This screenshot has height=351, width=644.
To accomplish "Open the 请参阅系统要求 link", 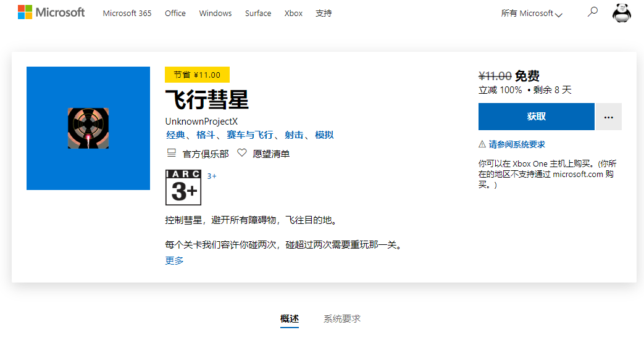I will (517, 144).
